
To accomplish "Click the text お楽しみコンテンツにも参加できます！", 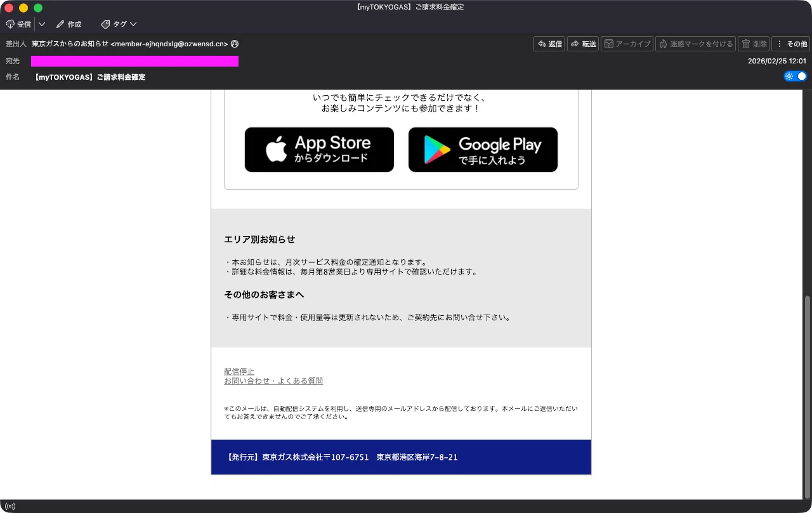I will click(x=401, y=108).
